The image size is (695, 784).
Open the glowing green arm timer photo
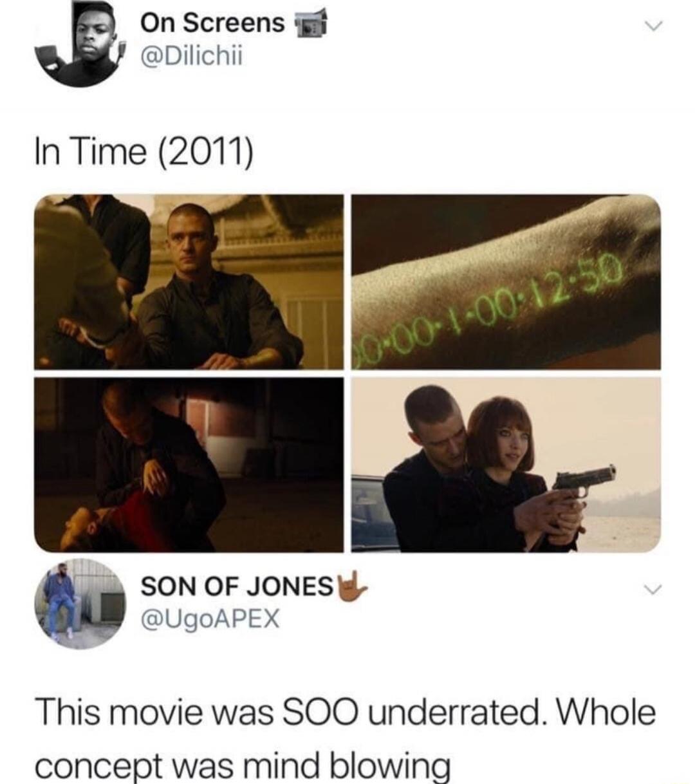tap(506, 282)
